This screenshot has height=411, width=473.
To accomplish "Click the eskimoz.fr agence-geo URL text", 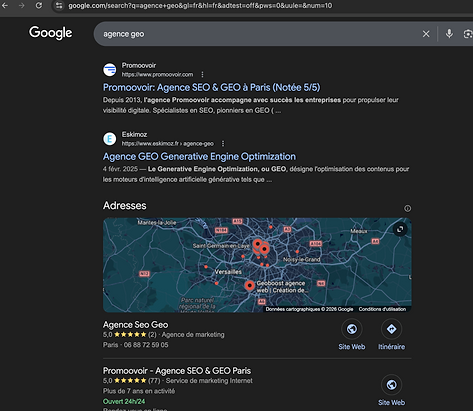I will pos(168,143).
